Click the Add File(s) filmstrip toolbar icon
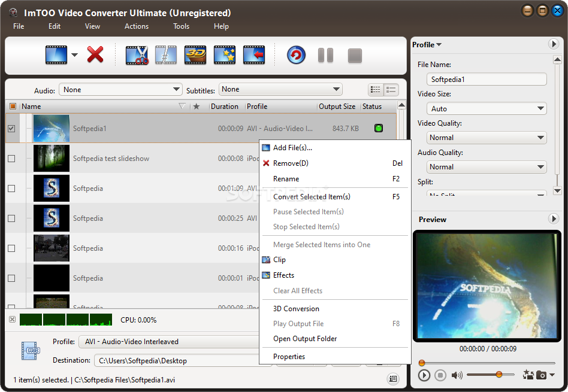Screen dimensions: 568x392 [x=56, y=55]
